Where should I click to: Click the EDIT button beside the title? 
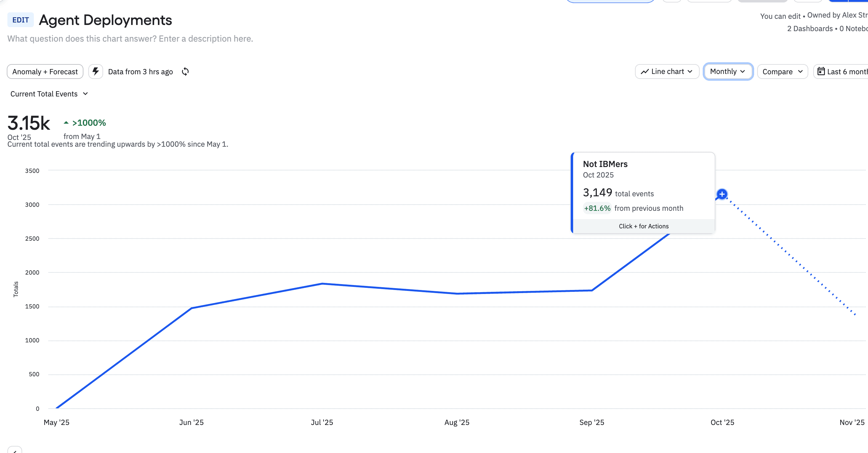coord(21,20)
